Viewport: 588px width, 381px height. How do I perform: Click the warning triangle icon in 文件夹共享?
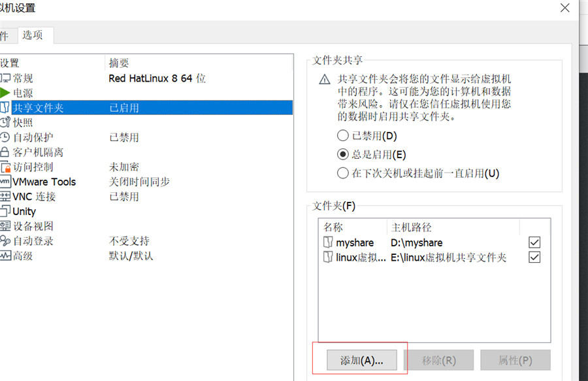(324, 80)
